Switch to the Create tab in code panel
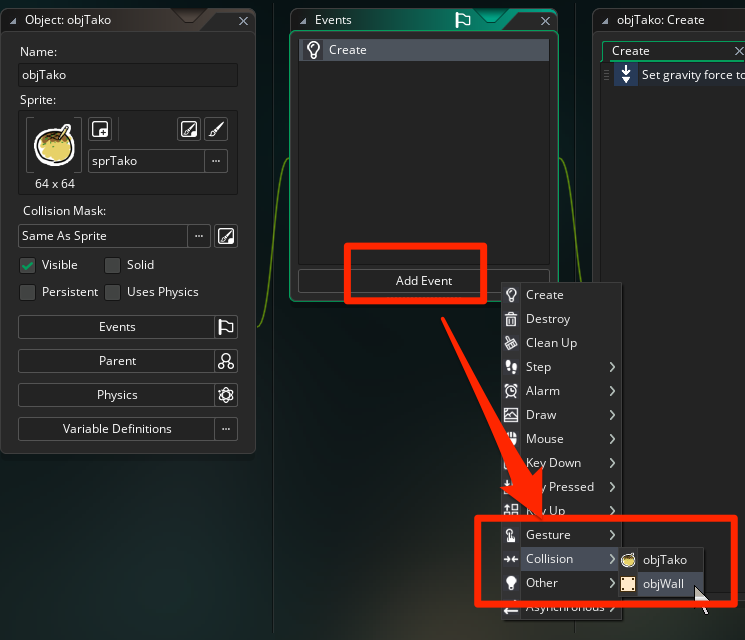The width and height of the screenshot is (745, 640). click(x=630, y=51)
